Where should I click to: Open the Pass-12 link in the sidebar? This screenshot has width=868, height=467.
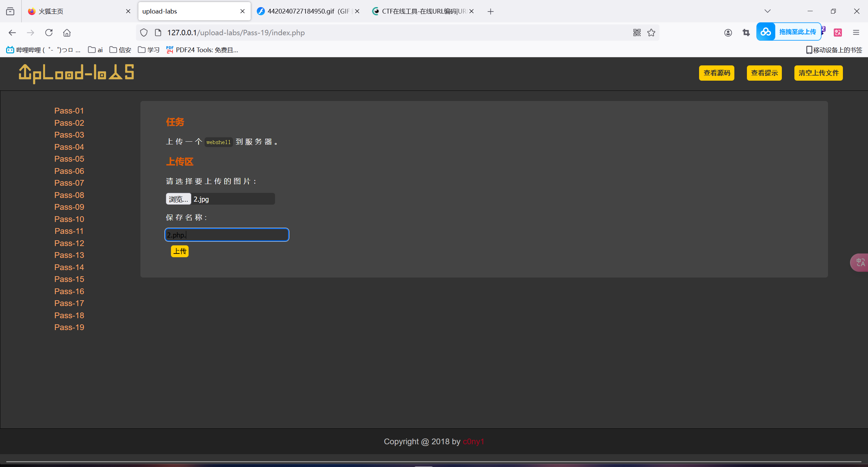coord(69,243)
